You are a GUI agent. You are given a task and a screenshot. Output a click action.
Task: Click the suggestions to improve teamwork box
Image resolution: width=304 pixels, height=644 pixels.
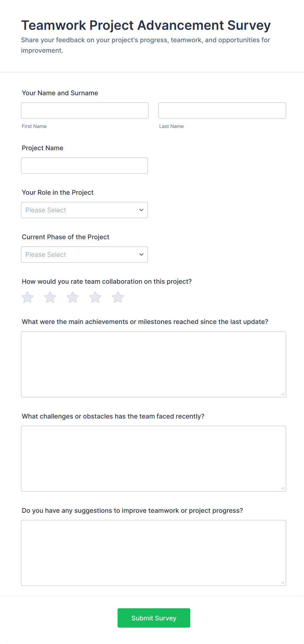[153, 553]
